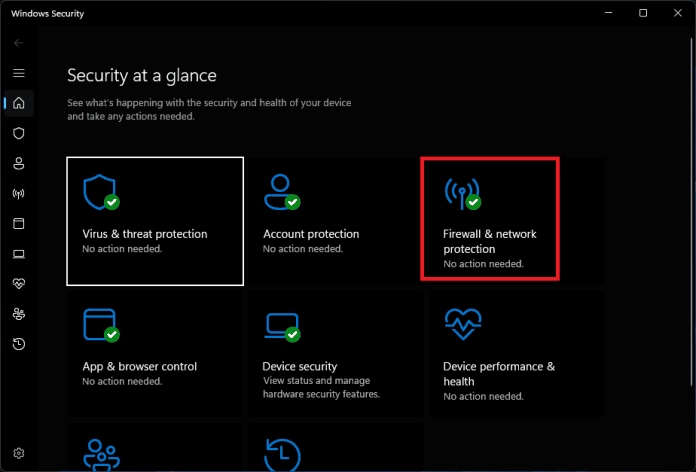Screen dimensions: 696x472
Task: Open App & browser control sidebar icon
Action: (x=18, y=223)
